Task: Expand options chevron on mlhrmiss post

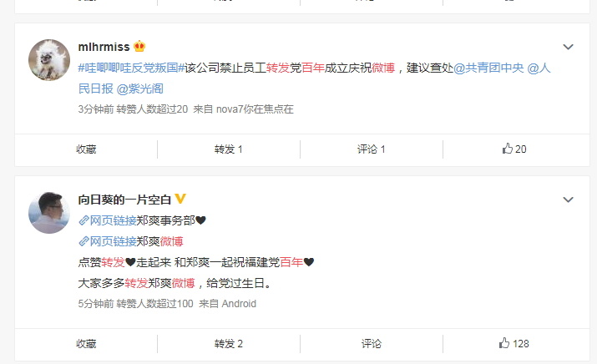Action: [x=568, y=47]
